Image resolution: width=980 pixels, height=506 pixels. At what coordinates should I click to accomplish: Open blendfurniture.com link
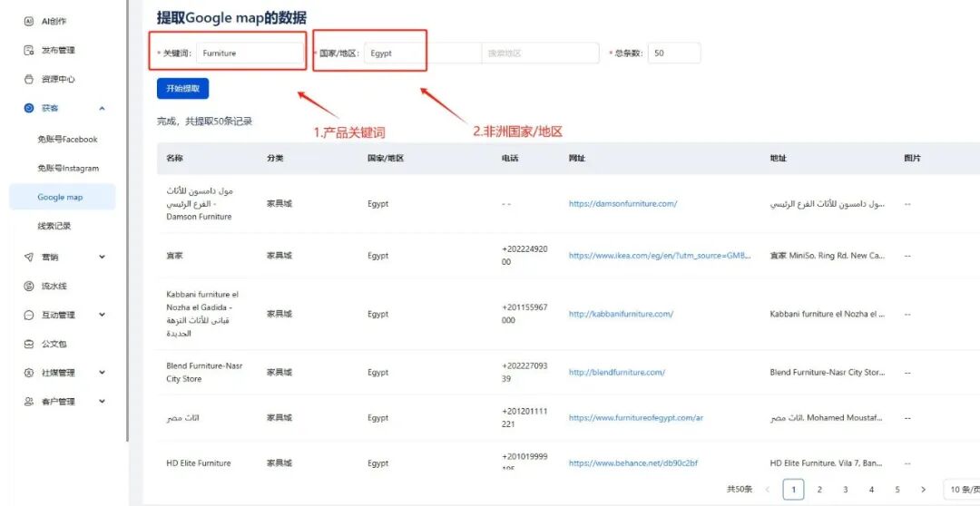pos(617,373)
